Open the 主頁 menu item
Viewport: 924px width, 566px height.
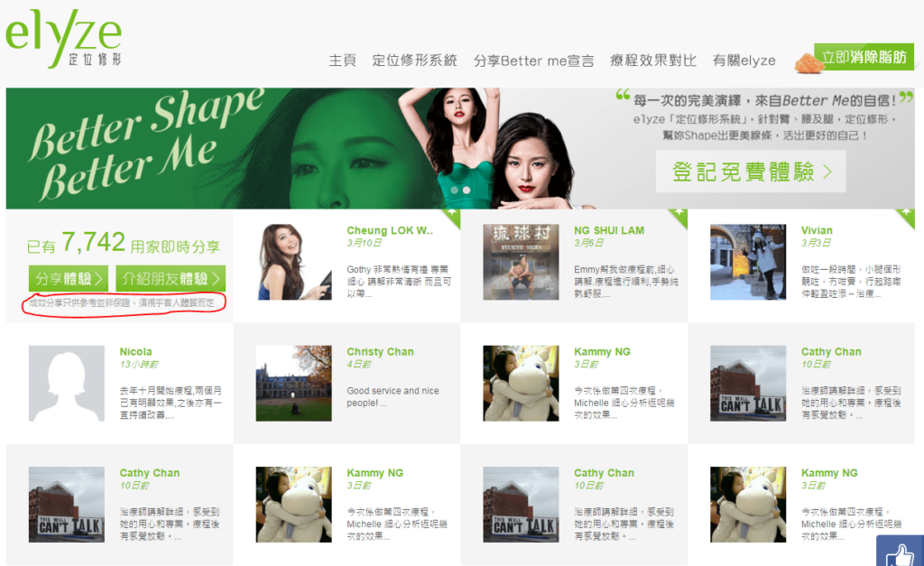point(342,60)
